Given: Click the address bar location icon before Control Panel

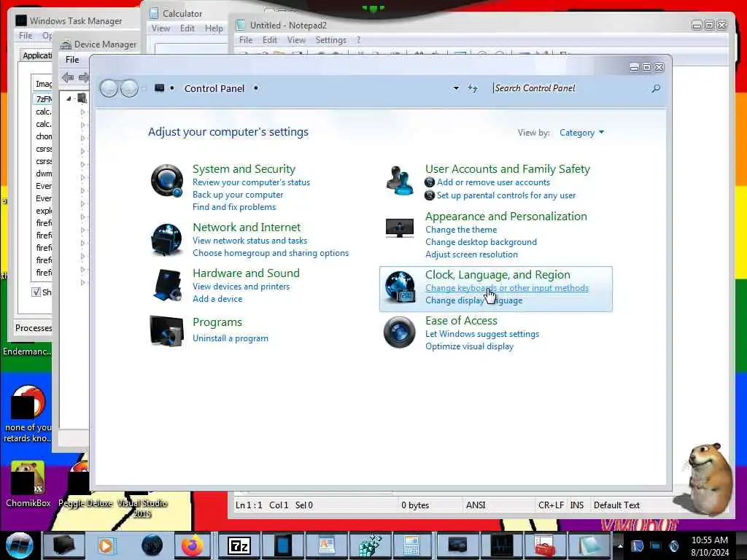Looking at the screenshot, I should click(x=160, y=88).
